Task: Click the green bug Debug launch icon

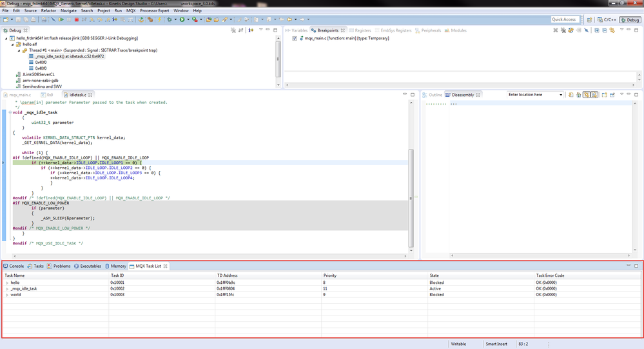Action: tap(169, 19)
